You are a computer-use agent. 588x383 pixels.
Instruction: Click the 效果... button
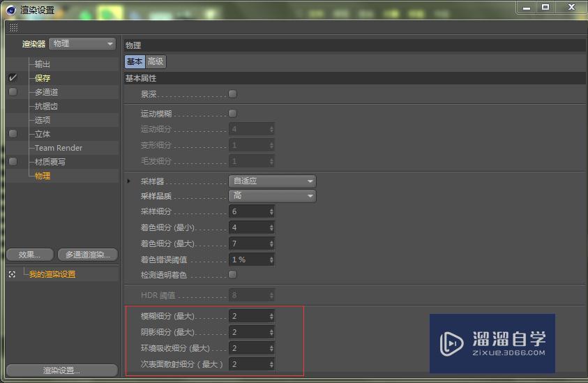pyautogui.click(x=29, y=255)
